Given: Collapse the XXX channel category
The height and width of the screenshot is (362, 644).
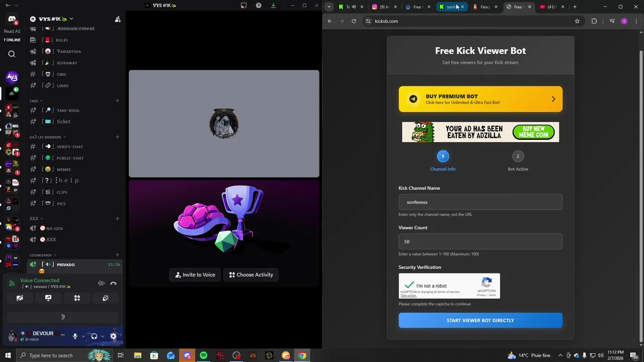Looking at the screenshot, I should click(36, 219).
